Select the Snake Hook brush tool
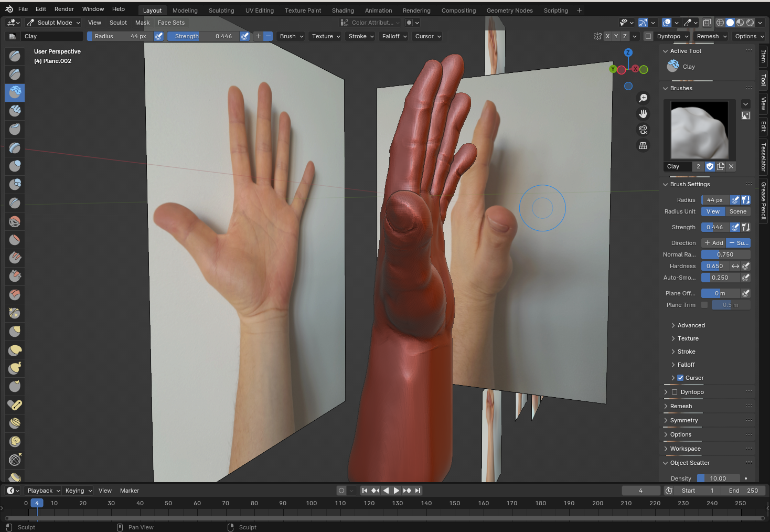This screenshot has height=532, width=770. coord(15,368)
